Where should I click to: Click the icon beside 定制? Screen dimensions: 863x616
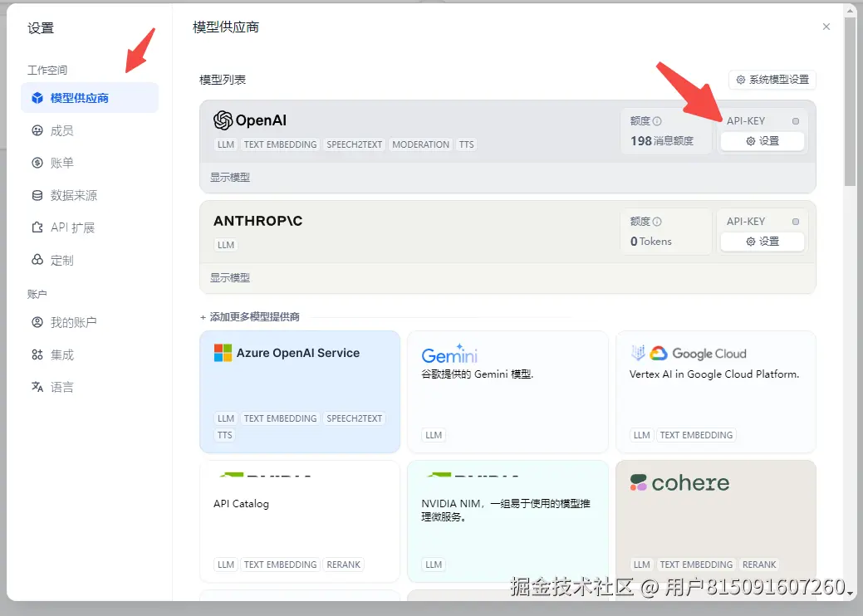coord(37,260)
